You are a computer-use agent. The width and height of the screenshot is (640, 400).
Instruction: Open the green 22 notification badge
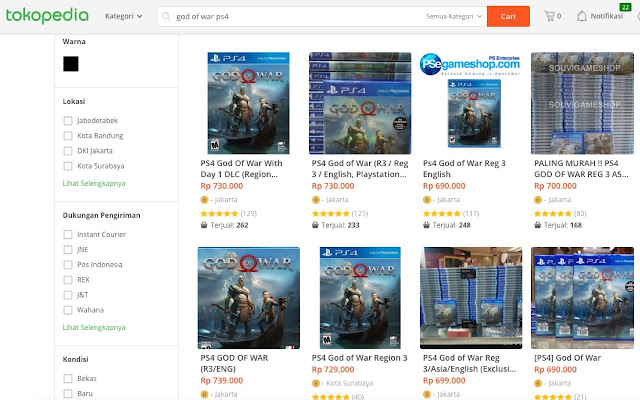625,7
